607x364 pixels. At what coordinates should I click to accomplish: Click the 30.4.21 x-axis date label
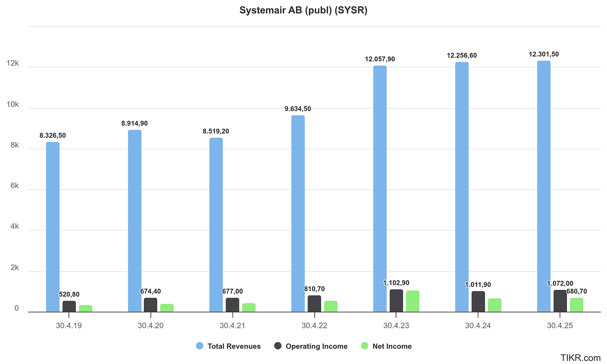pos(233,326)
